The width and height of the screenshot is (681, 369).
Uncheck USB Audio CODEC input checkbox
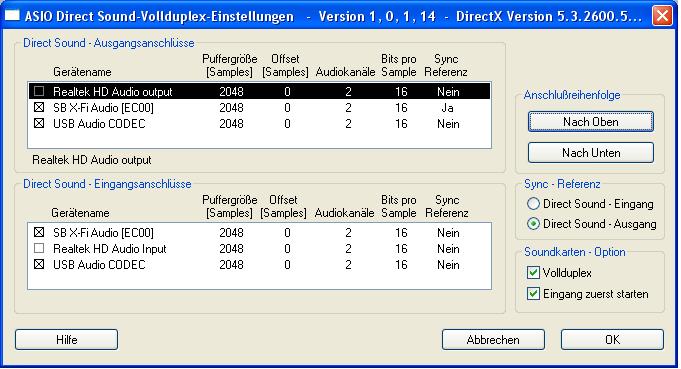pyautogui.click(x=39, y=265)
